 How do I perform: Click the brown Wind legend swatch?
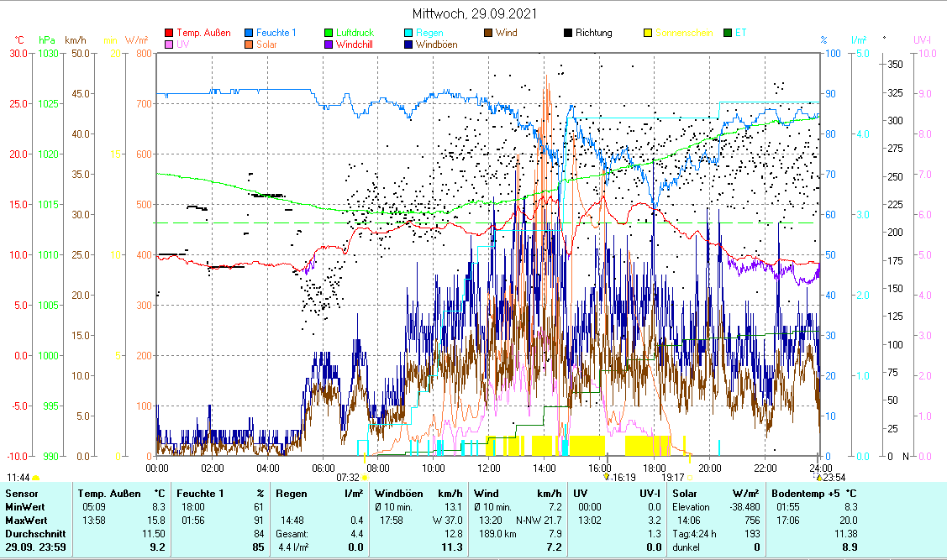(x=489, y=34)
